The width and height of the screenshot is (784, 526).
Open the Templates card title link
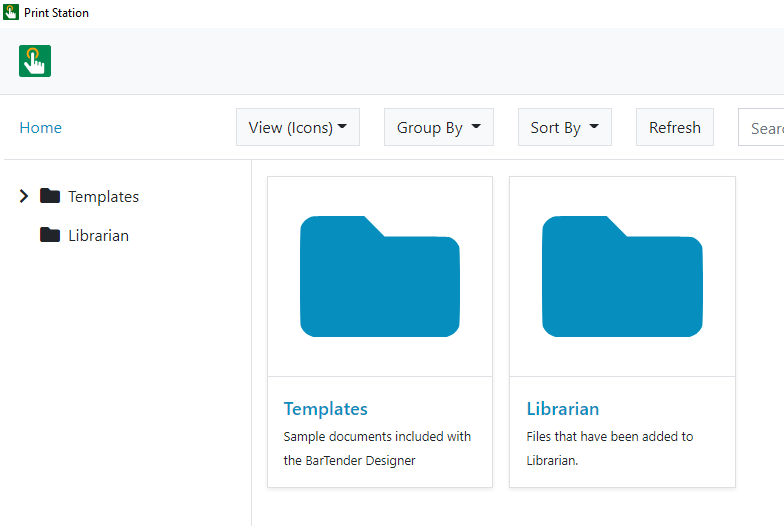(x=326, y=408)
